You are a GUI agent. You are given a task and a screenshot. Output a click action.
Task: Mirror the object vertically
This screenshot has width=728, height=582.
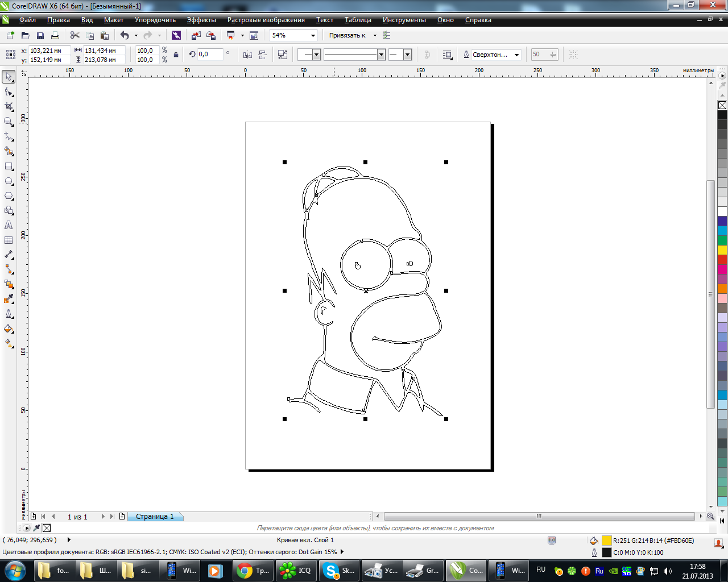tap(263, 55)
